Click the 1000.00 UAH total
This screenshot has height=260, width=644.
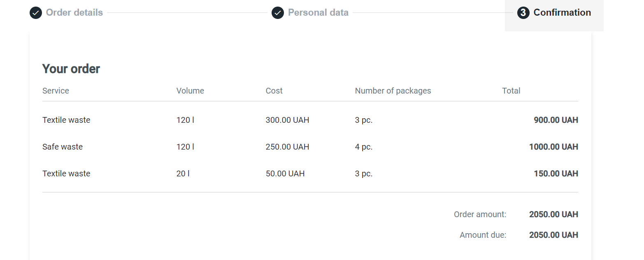coord(553,147)
